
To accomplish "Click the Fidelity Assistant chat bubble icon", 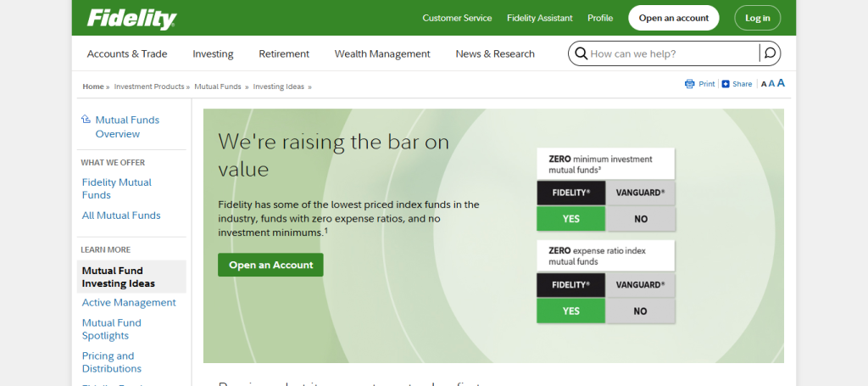I will [770, 53].
